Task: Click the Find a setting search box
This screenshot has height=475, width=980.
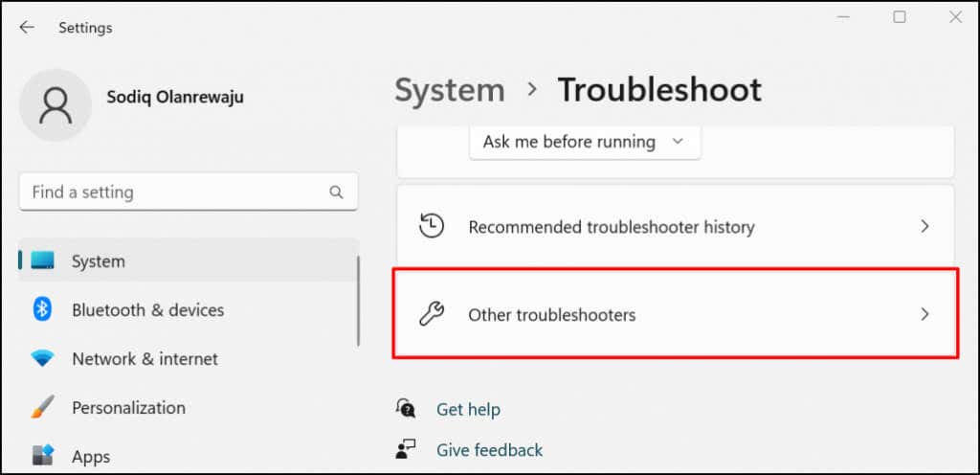Action: [189, 192]
